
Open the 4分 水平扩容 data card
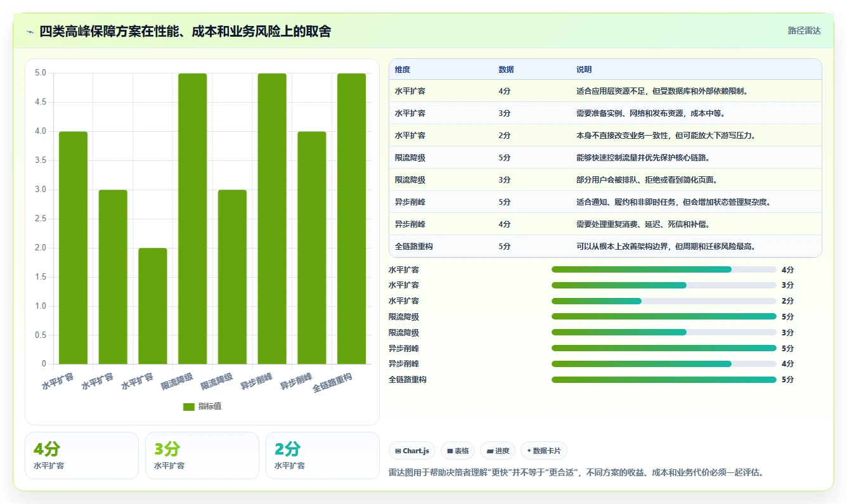click(82, 455)
